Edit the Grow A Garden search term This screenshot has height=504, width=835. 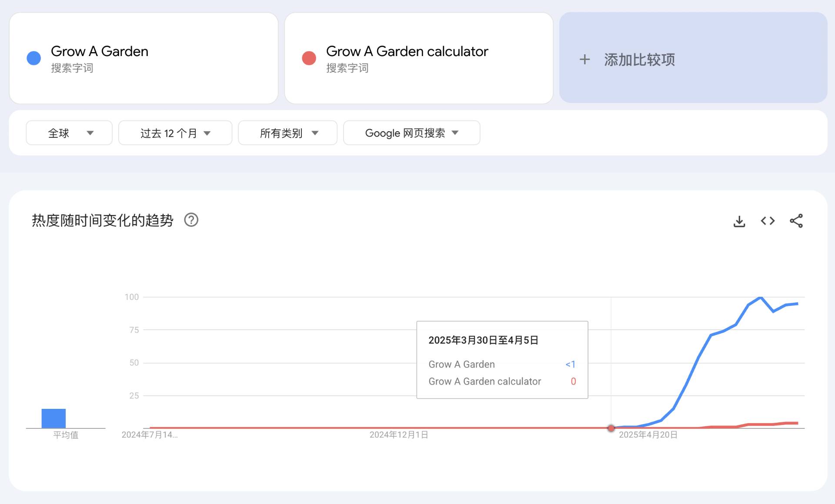(x=144, y=58)
